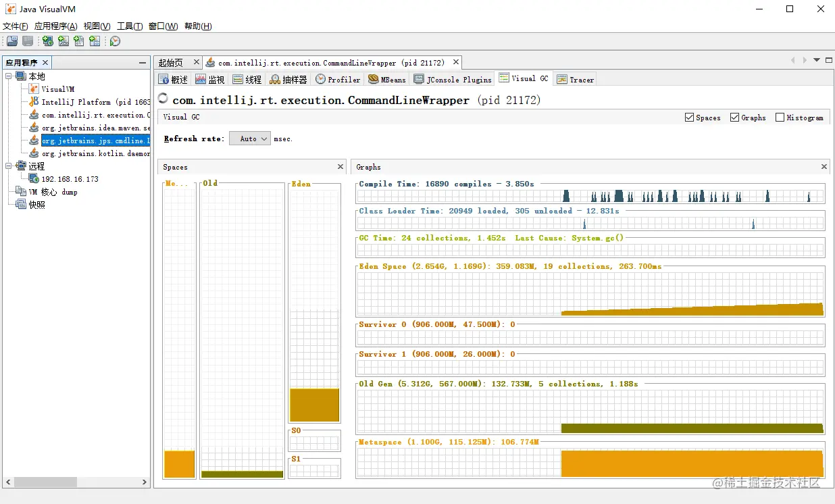Select the Visual GC tab
The image size is (835, 504).
point(524,78)
